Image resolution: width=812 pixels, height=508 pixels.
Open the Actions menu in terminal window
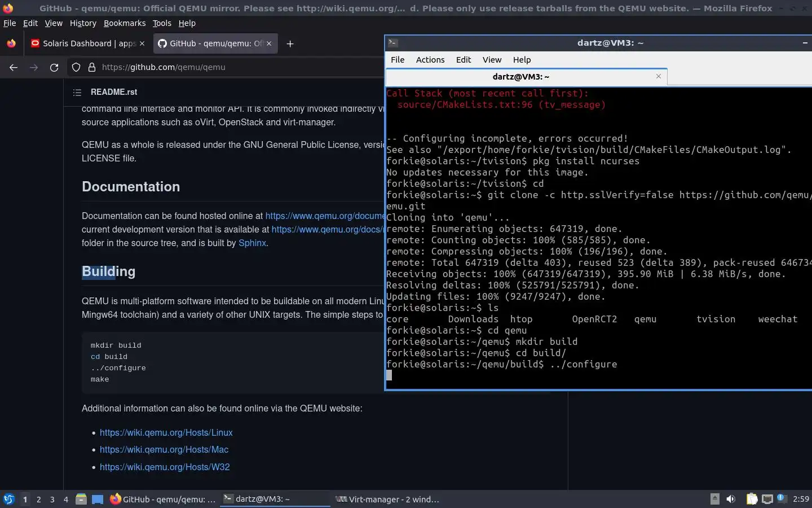430,60
